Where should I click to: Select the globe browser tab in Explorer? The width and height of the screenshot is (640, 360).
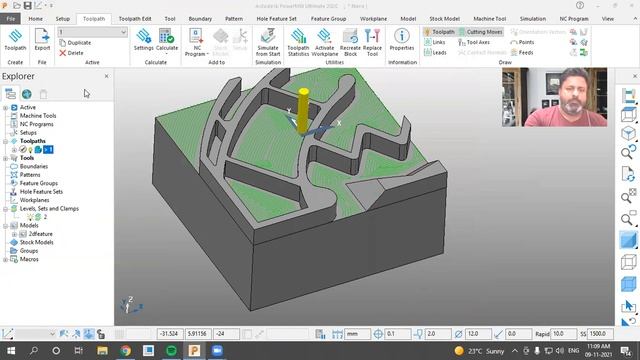pos(27,94)
